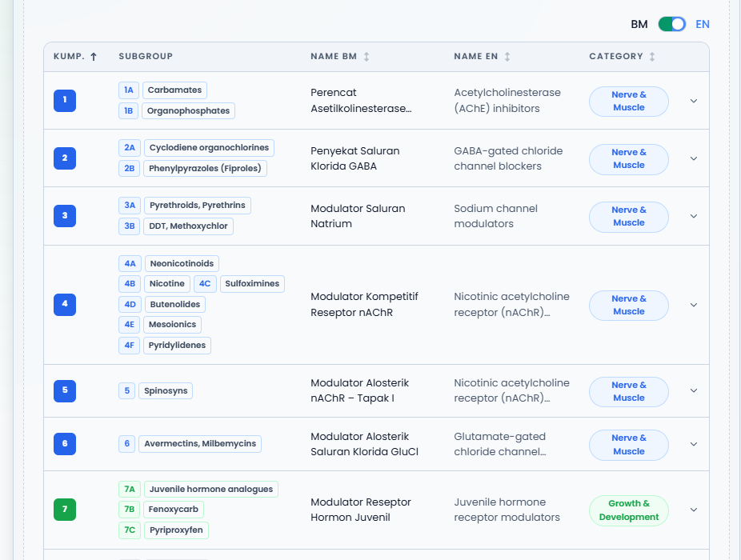Click the 2B subgroup code tag
This screenshot has height=560, width=741.
tap(129, 168)
